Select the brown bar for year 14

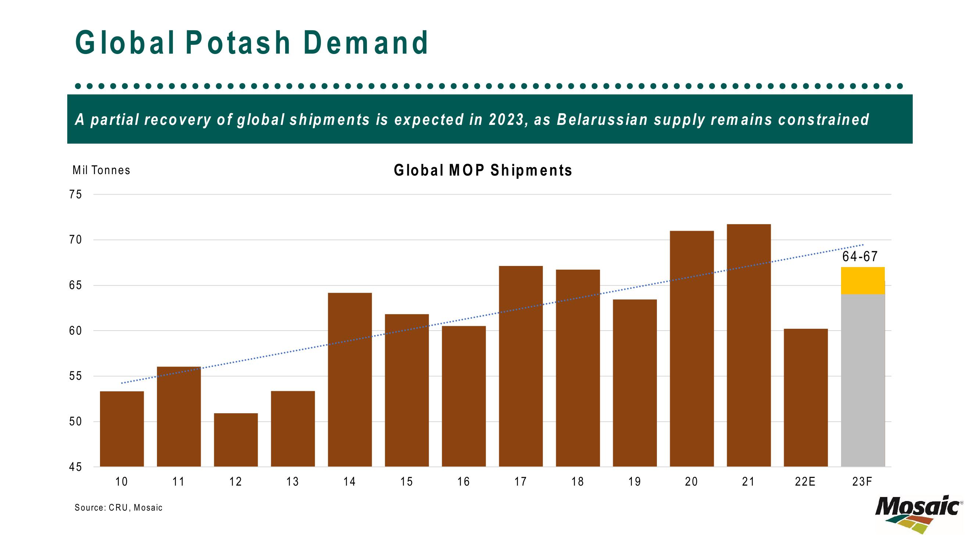350,379
